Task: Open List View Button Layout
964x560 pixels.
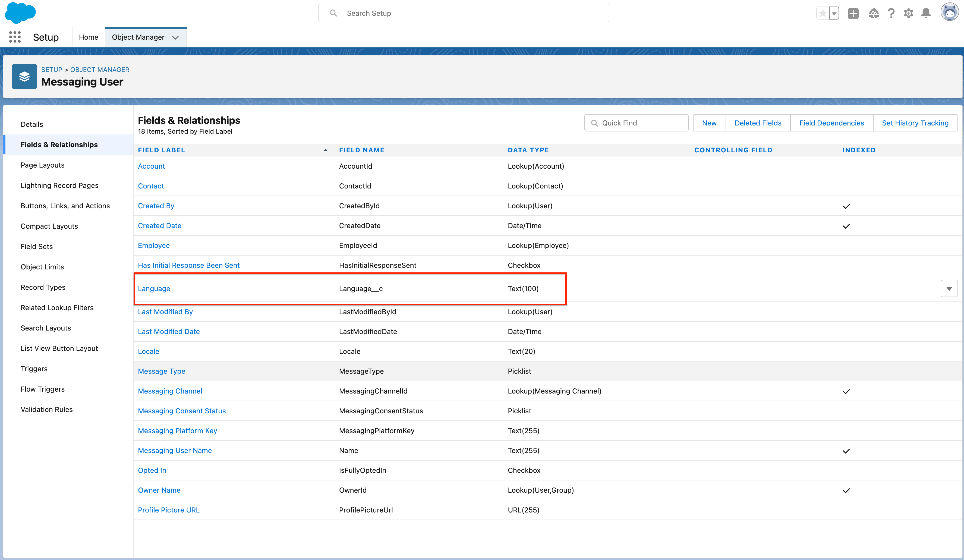Action: tap(59, 348)
